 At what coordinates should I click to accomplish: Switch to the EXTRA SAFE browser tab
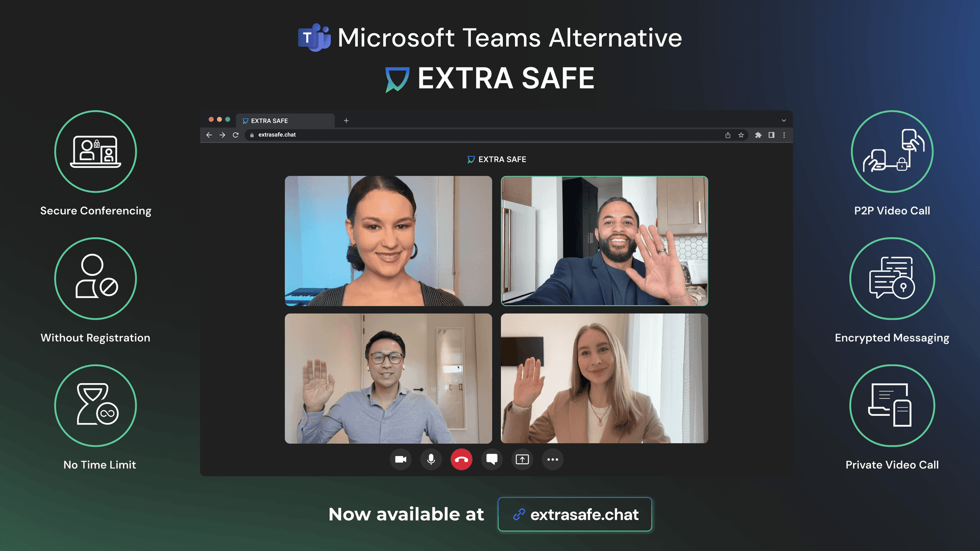coord(286,120)
